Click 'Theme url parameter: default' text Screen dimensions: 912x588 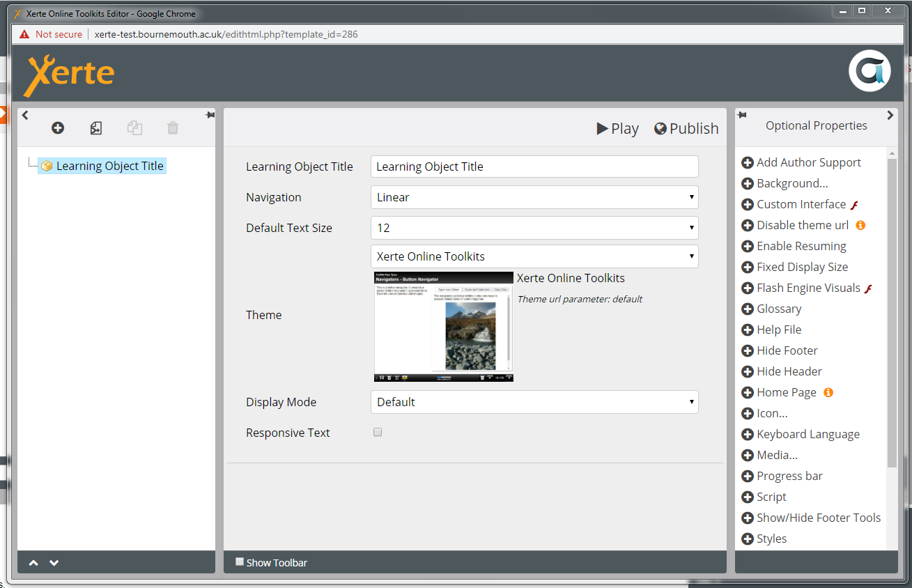pyautogui.click(x=580, y=299)
